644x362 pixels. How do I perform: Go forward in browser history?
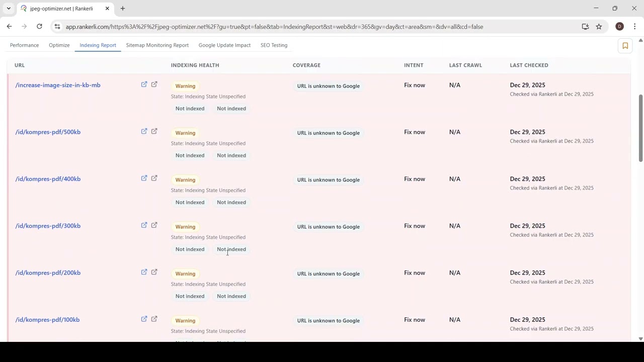pyautogui.click(x=24, y=27)
